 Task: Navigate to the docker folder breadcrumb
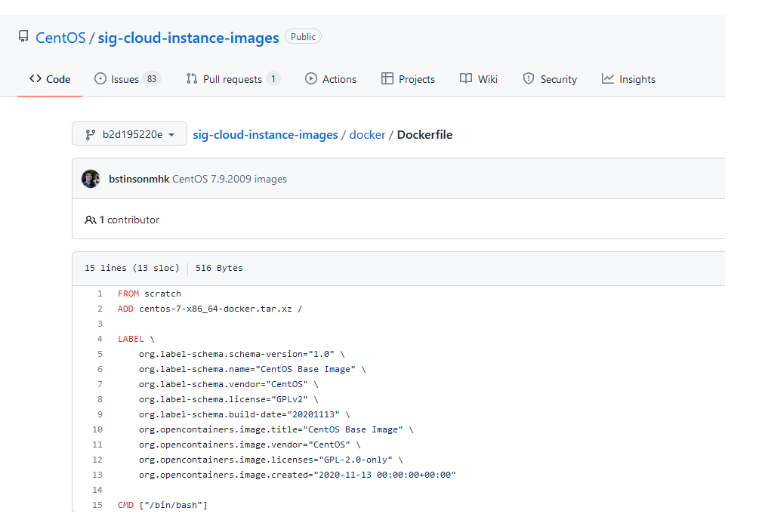(x=367, y=135)
